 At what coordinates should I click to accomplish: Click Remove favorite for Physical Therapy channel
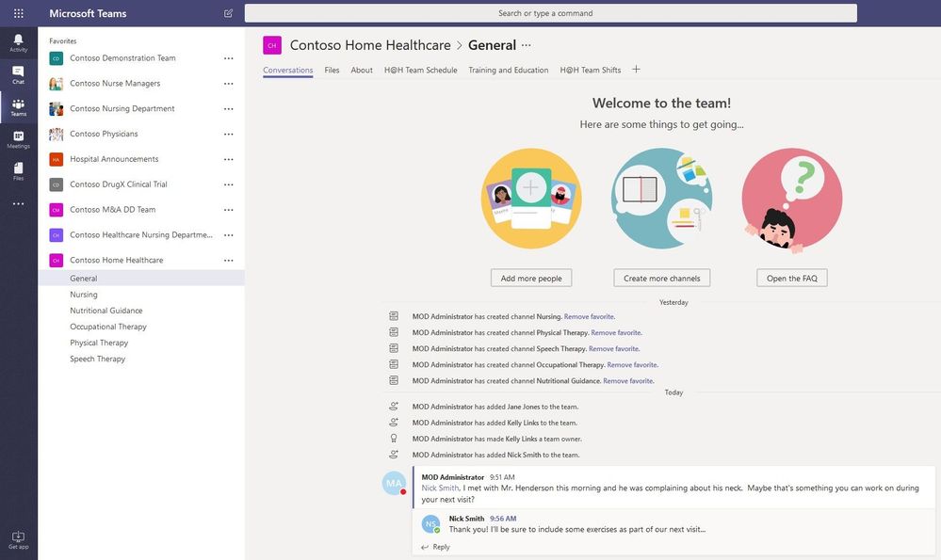[x=616, y=333]
